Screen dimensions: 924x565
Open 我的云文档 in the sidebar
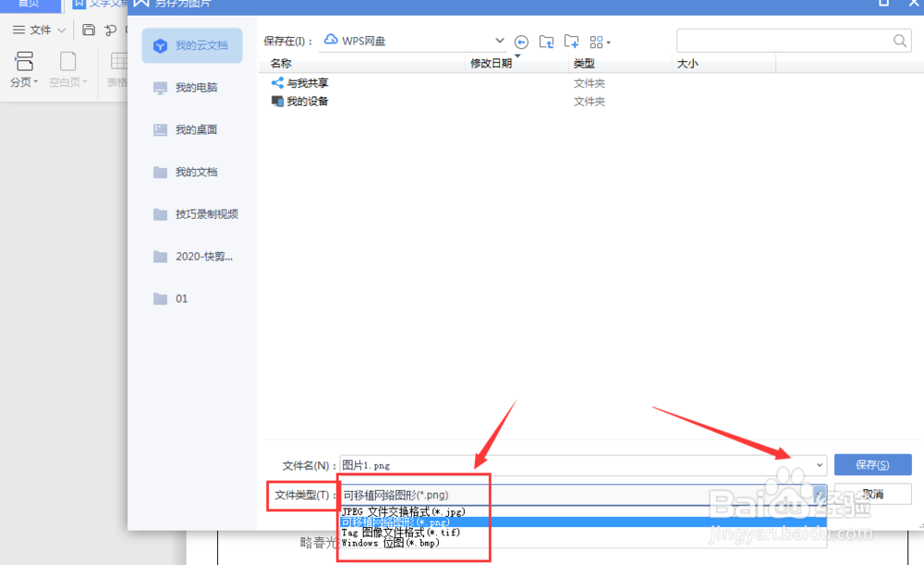[x=191, y=45]
